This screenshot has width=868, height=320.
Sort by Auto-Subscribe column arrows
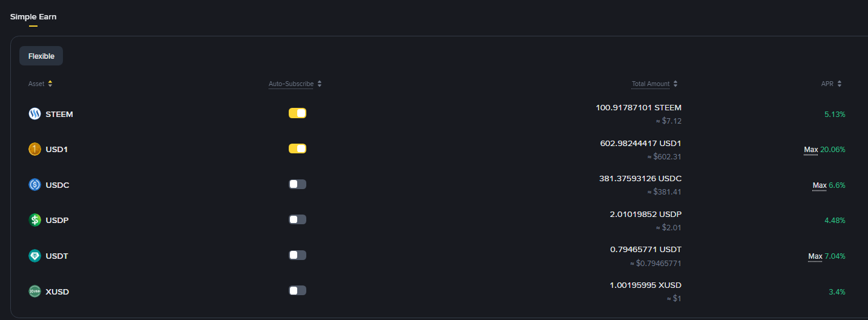320,84
